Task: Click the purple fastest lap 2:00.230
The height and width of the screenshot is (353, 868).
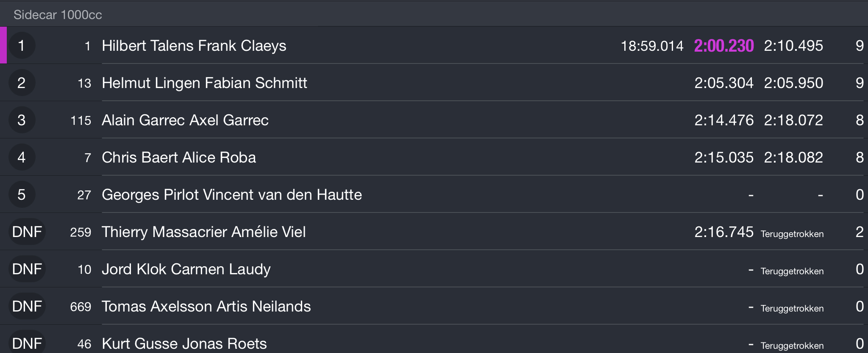Action: (x=724, y=46)
